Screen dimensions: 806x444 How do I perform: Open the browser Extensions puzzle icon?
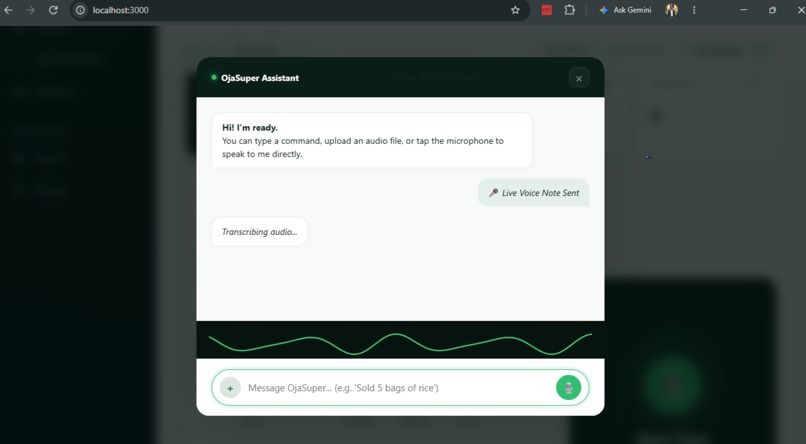coord(570,10)
